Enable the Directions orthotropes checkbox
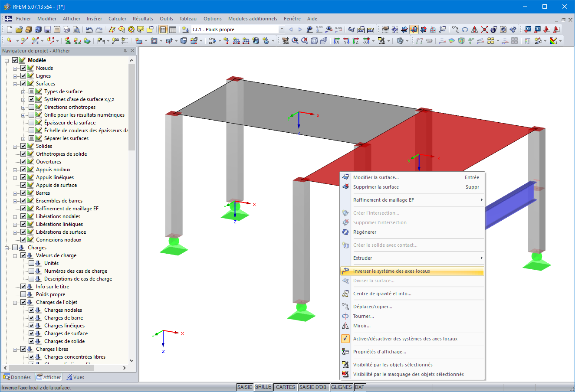The height and width of the screenshot is (392, 575). [x=32, y=107]
